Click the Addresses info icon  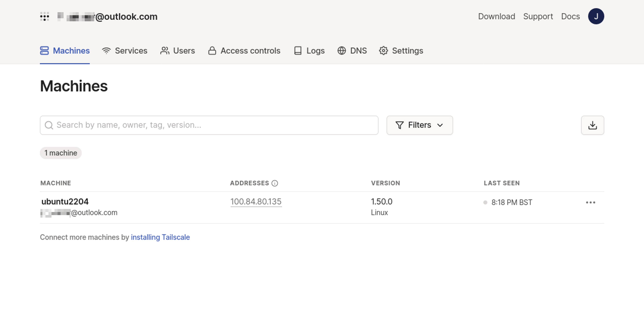275,183
